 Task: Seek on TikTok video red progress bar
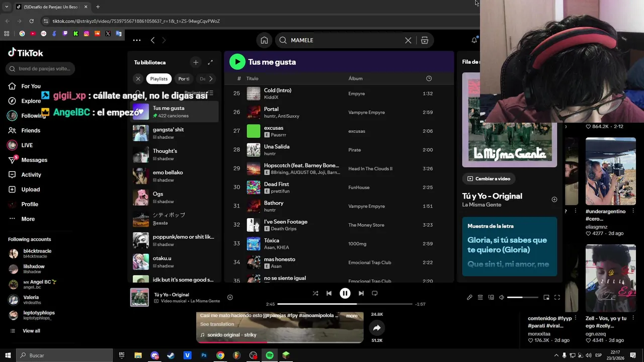(280, 342)
